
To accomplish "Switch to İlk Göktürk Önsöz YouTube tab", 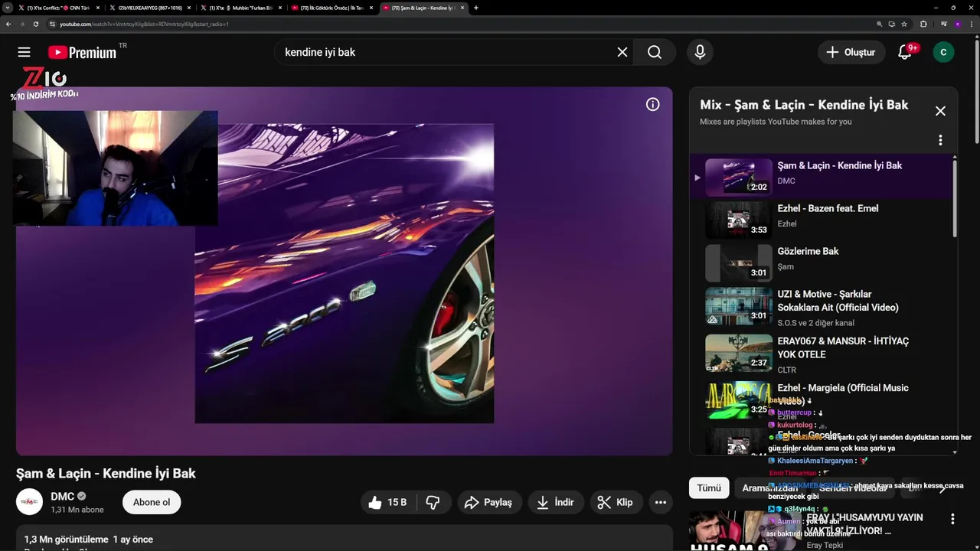I will pyautogui.click(x=332, y=8).
